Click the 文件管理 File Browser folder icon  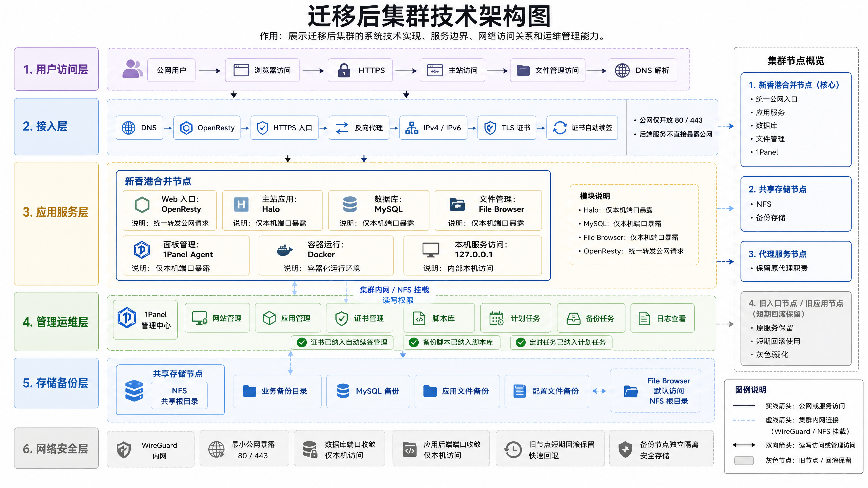click(457, 204)
